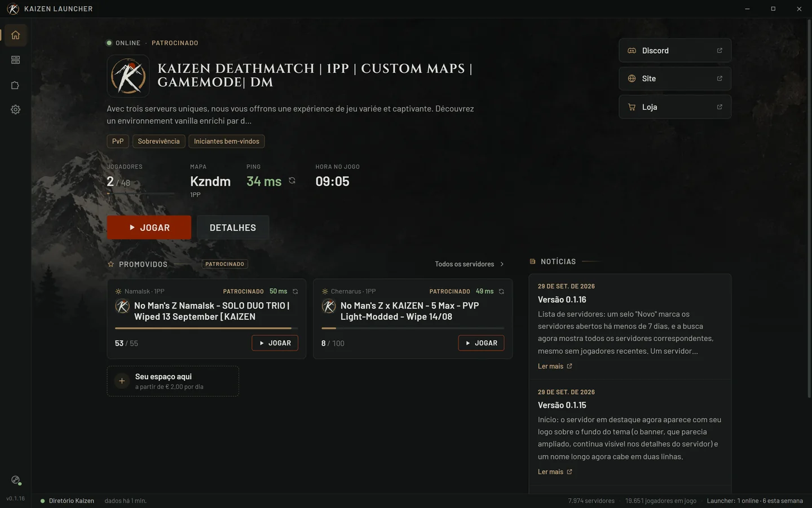Click the update status icon above version
The height and width of the screenshot is (508, 812).
16,480
